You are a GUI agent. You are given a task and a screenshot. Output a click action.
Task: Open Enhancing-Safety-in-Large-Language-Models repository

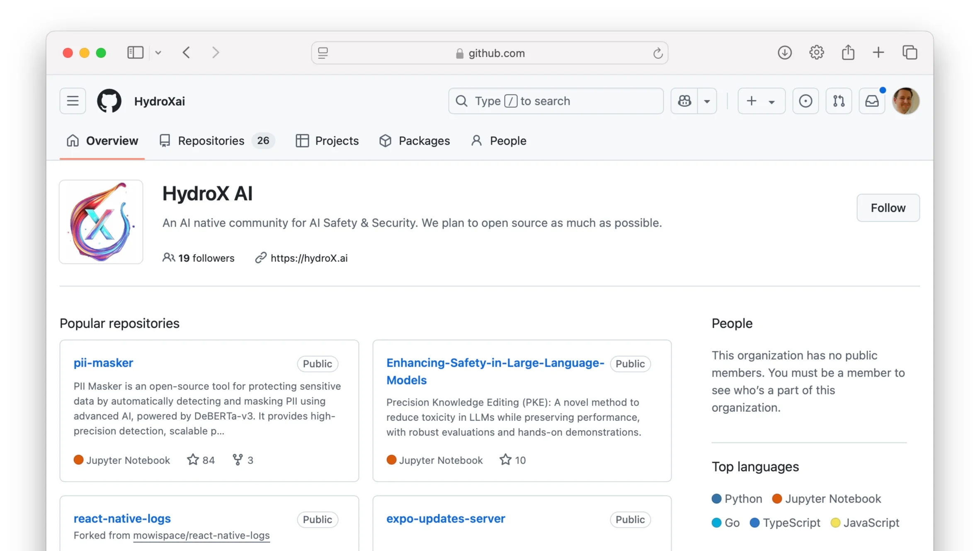495,371
